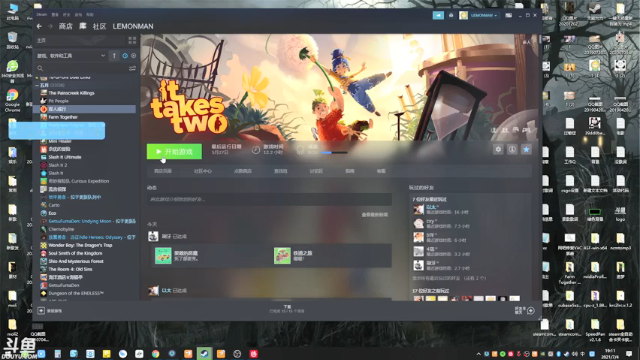Click the activity post input field
The height and width of the screenshot is (360, 640).
coord(269,199)
